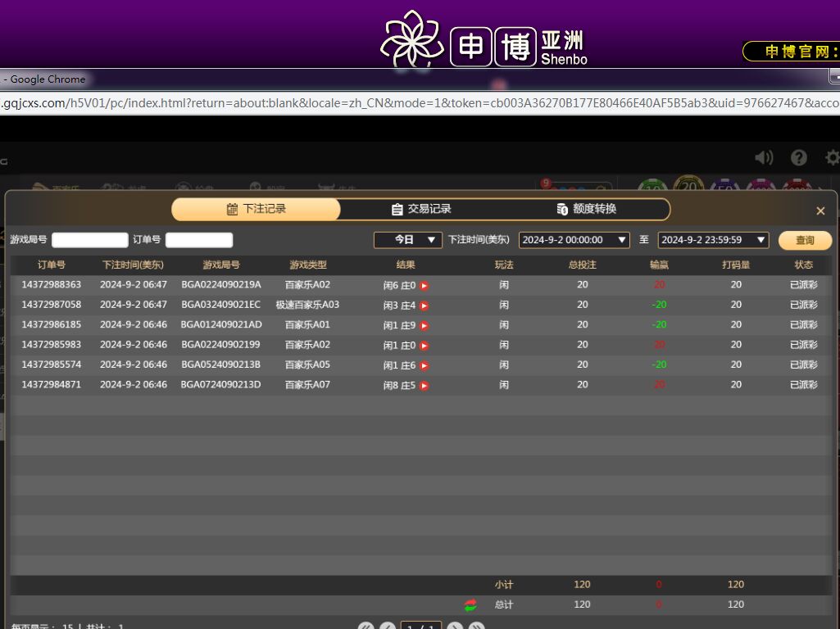The height and width of the screenshot is (629, 840).
Task: Click the red-green refresh arrows beside 总计
Action: click(470, 605)
